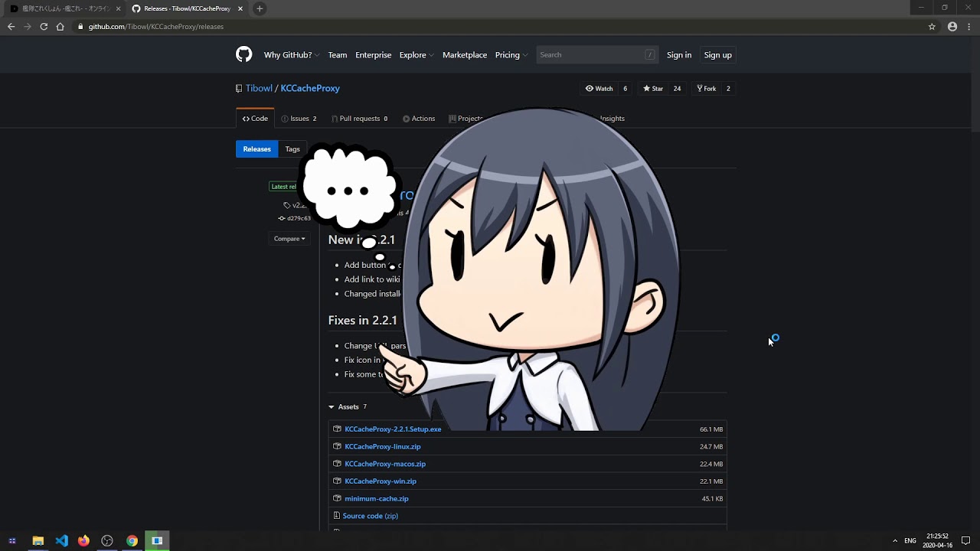Open the Team page

338,55
